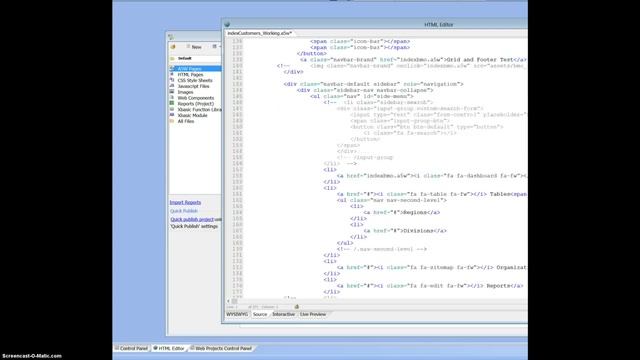Screen dimensions: 640x360
Task: Click the CSS Style Sheets icon
Action: click(x=172, y=80)
